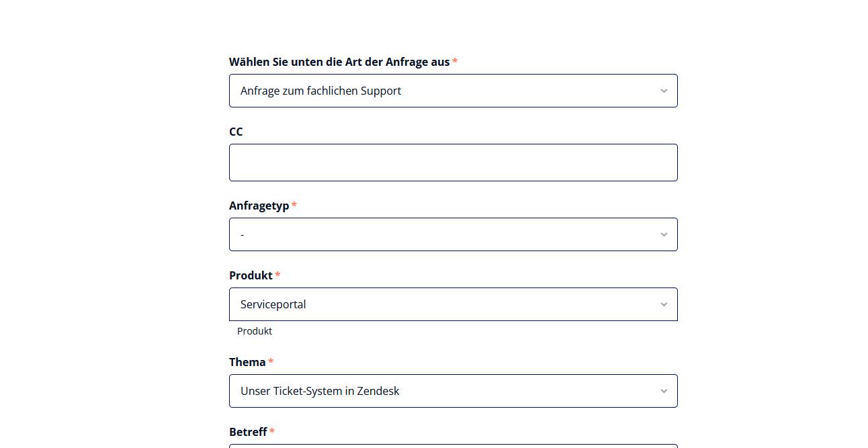Click the Thema field label
868x448 pixels.
(247, 362)
